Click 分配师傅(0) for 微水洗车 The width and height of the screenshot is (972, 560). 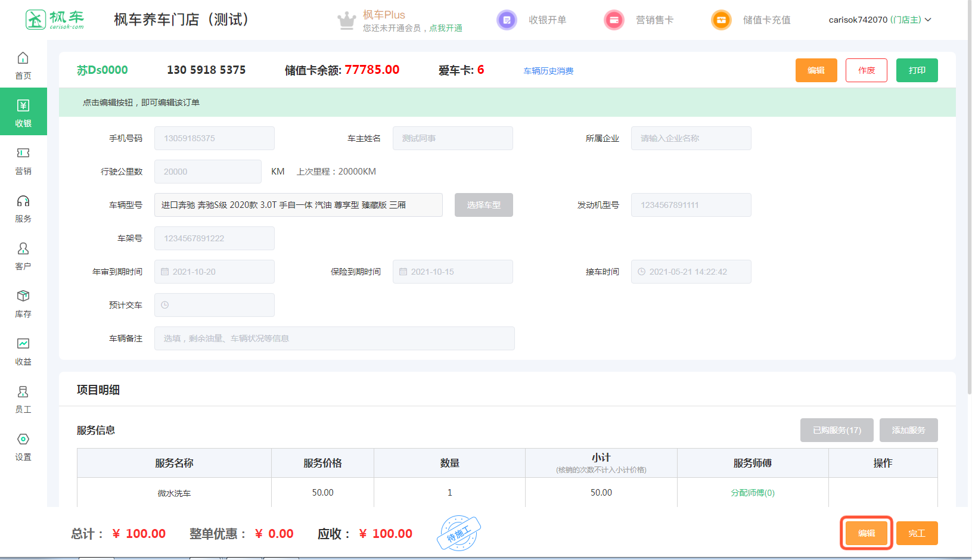(753, 493)
